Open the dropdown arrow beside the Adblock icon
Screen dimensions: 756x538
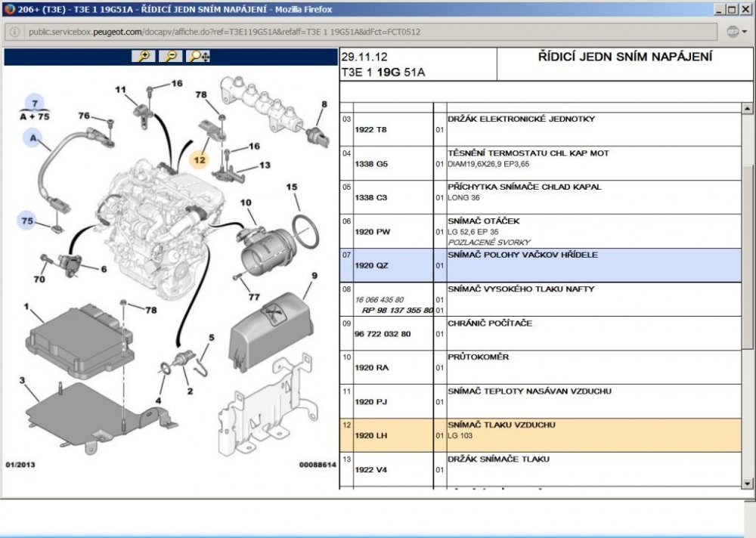tap(745, 32)
